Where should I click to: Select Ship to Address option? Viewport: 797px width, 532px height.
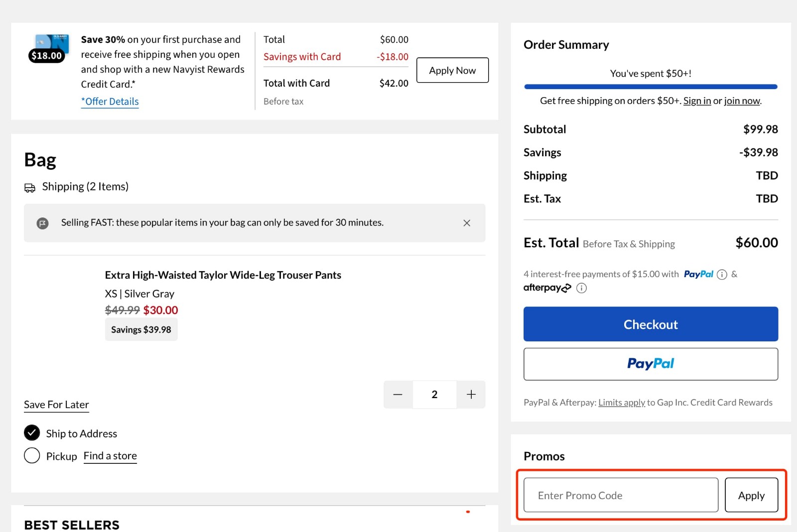(x=31, y=433)
